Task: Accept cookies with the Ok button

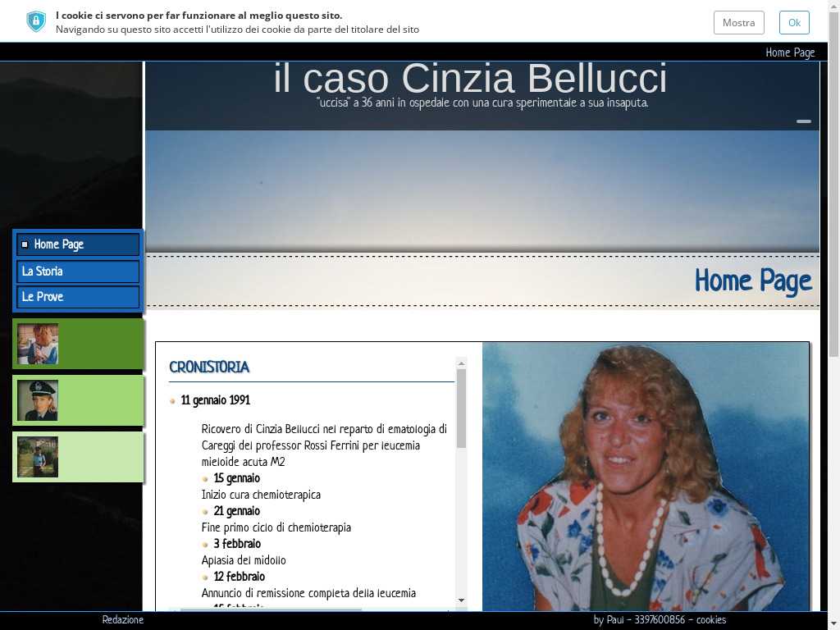Action: 793,22
